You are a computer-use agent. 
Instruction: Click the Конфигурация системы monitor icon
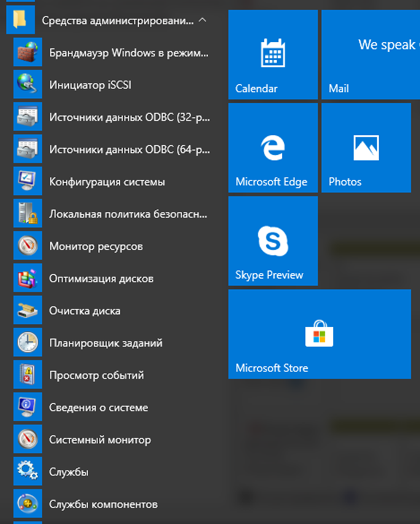coord(28,181)
